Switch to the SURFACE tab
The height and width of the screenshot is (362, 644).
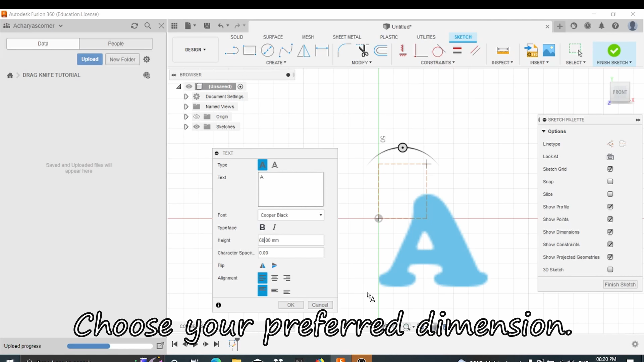click(273, 37)
